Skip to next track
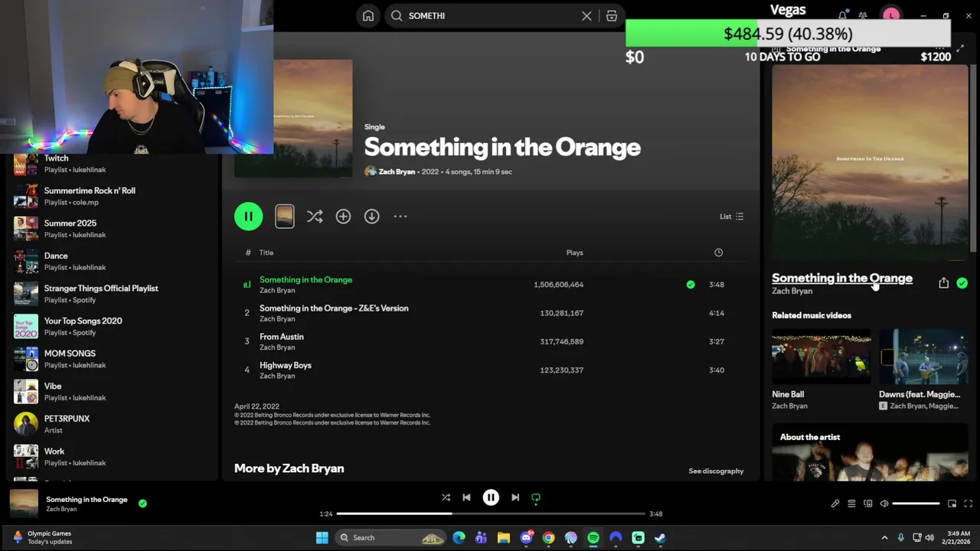Screen dimensions: 980x551 tap(515, 497)
